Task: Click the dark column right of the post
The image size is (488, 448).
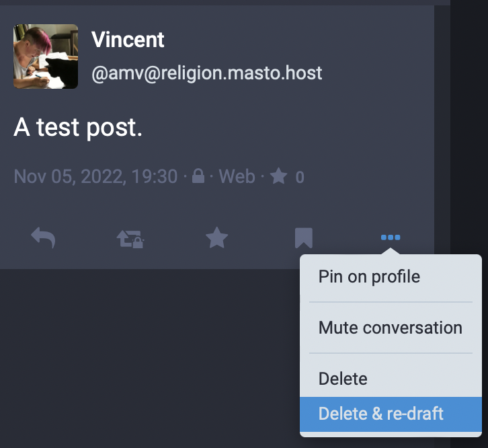Action: tap(469, 135)
